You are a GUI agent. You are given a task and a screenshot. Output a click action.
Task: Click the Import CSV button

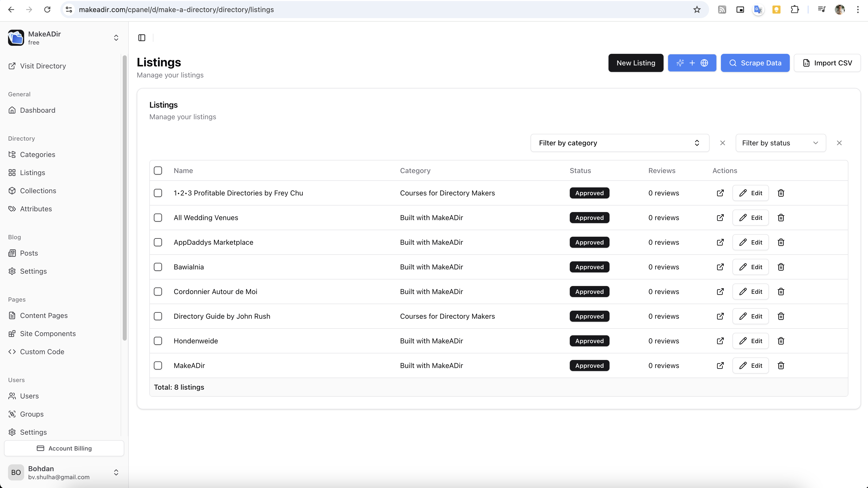click(827, 63)
